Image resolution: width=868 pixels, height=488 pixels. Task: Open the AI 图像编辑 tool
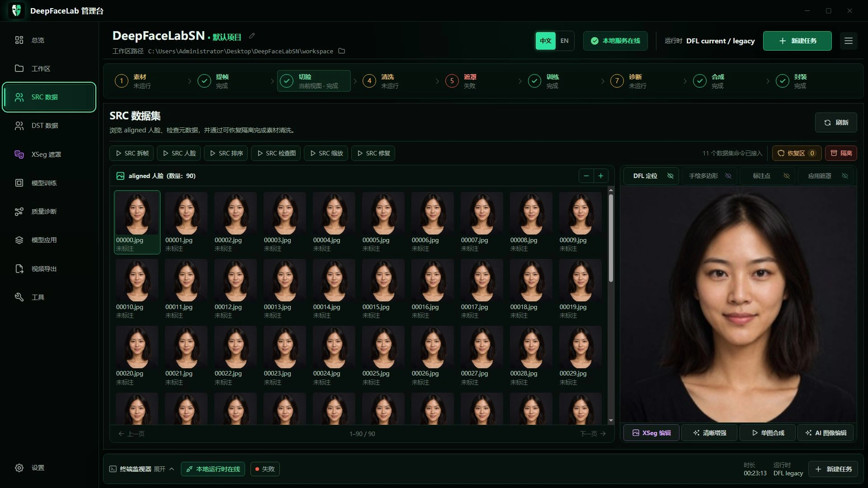826,433
